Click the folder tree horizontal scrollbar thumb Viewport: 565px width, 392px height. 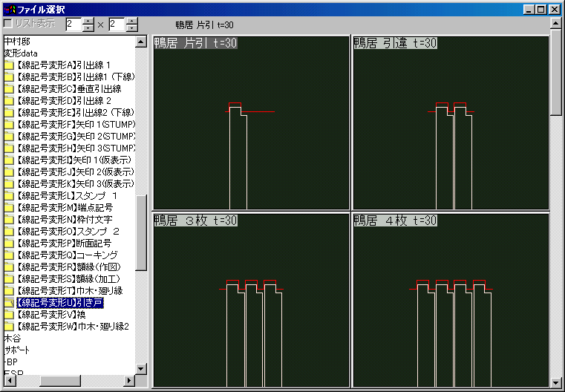pos(60,380)
